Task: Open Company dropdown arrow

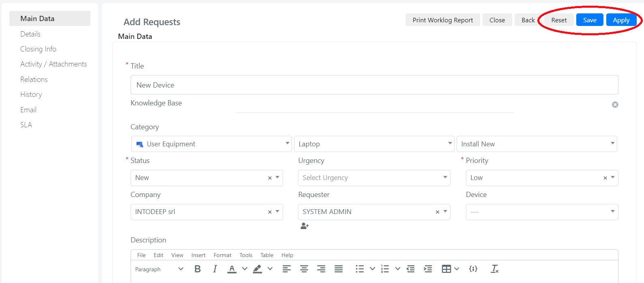Action: pyautogui.click(x=277, y=211)
